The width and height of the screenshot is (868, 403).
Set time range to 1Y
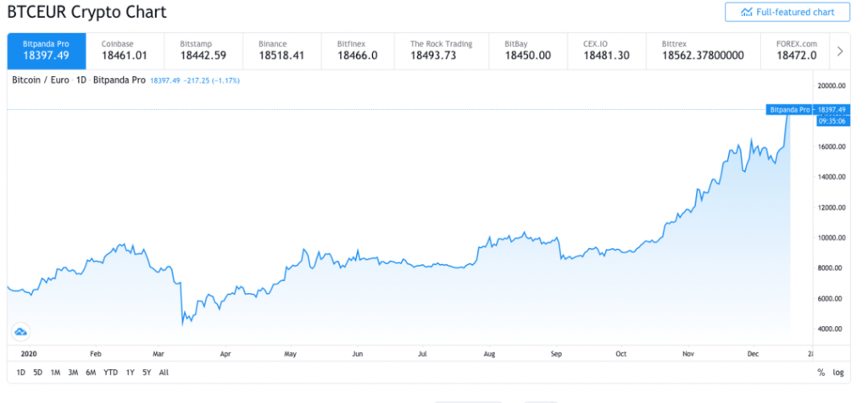tap(130, 373)
